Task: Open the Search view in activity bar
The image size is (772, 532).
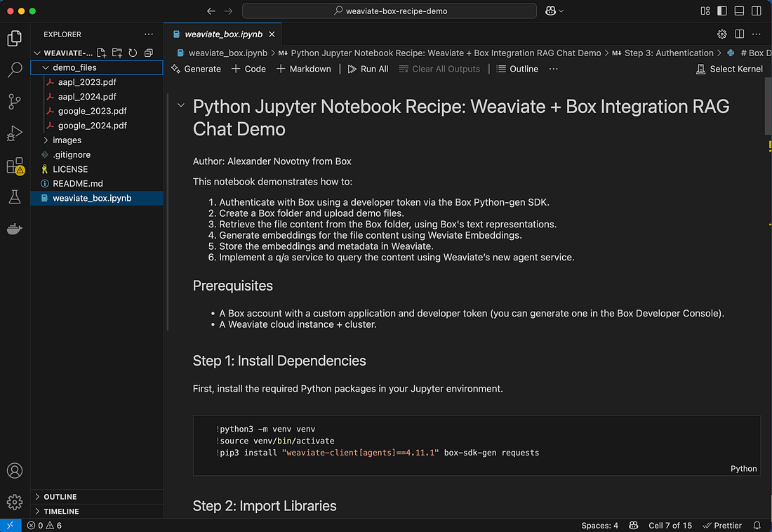Action: (x=14, y=70)
